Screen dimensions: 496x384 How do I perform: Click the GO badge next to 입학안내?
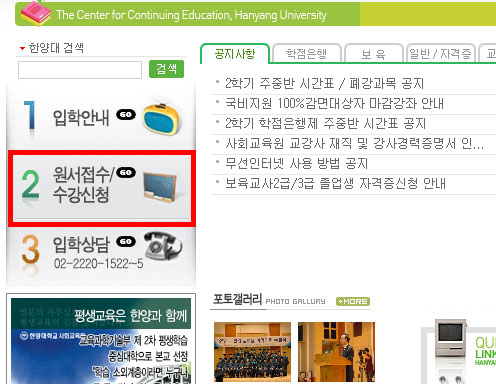pos(126,114)
